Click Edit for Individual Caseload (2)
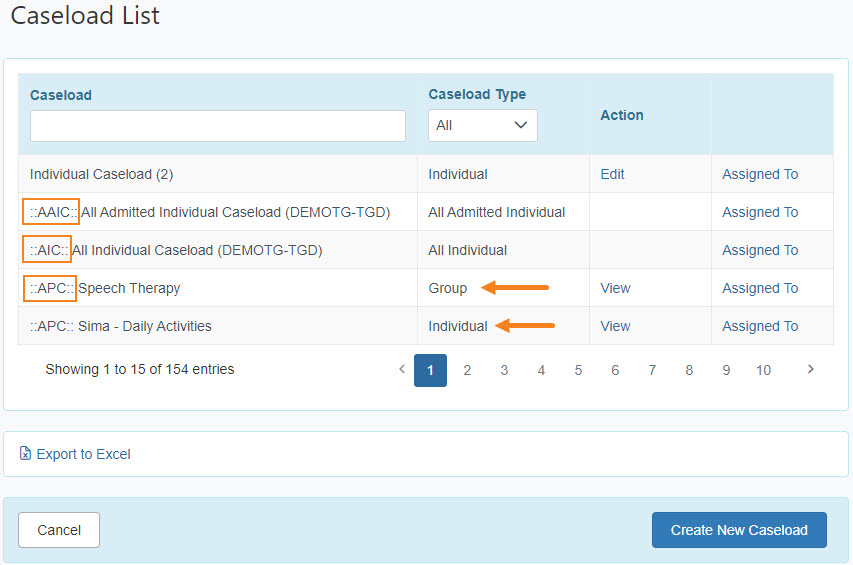The width and height of the screenshot is (853, 565). [612, 174]
